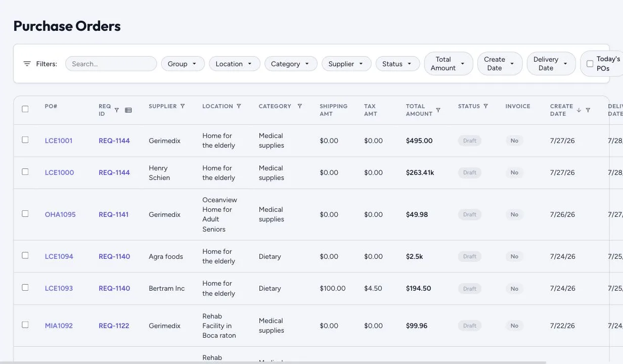Enable the Today's POs checkbox
623x364 pixels.
[590, 64]
